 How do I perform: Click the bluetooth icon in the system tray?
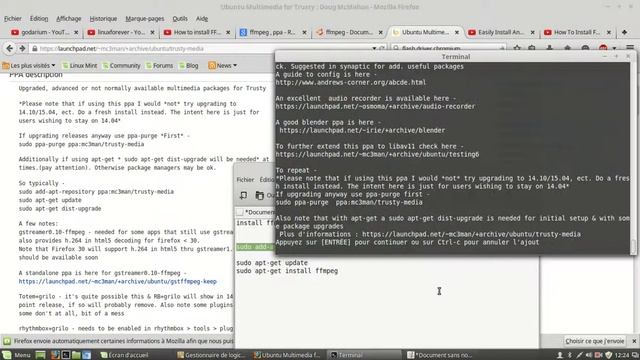click(570, 355)
